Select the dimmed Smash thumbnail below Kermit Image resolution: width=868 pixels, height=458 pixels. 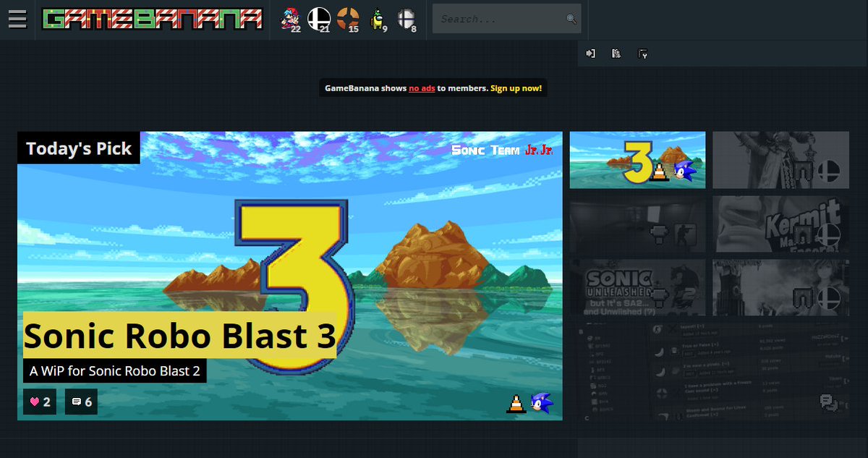click(x=780, y=287)
